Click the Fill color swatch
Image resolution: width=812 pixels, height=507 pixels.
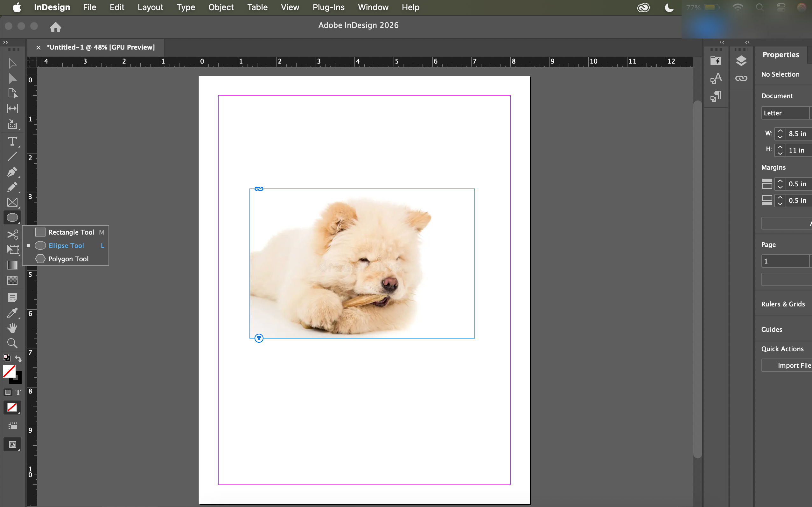coord(10,371)
